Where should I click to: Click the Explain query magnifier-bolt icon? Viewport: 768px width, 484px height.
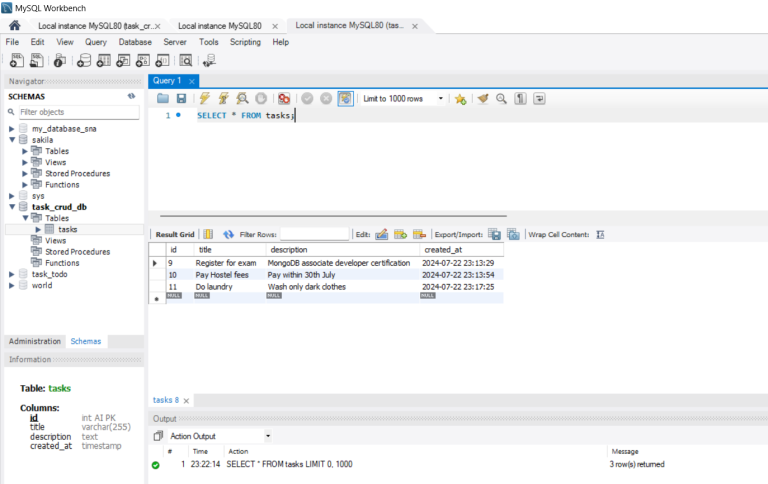242,99
